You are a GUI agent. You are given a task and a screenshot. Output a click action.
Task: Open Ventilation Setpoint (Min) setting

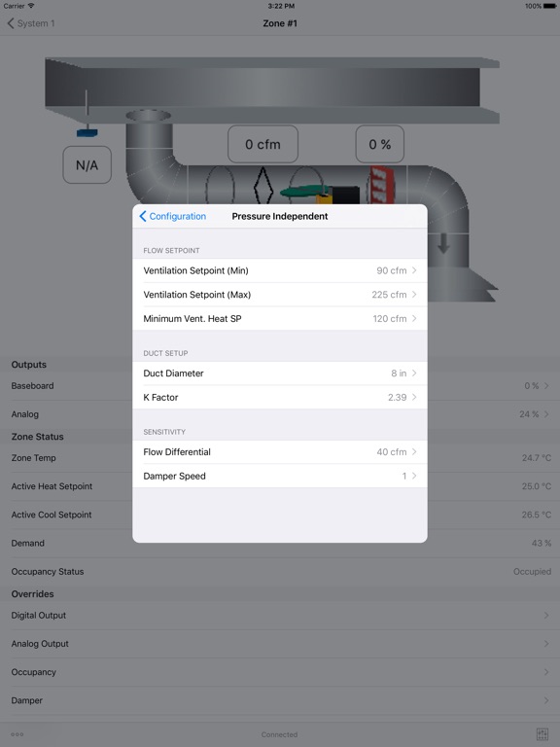tap(280, 270)
